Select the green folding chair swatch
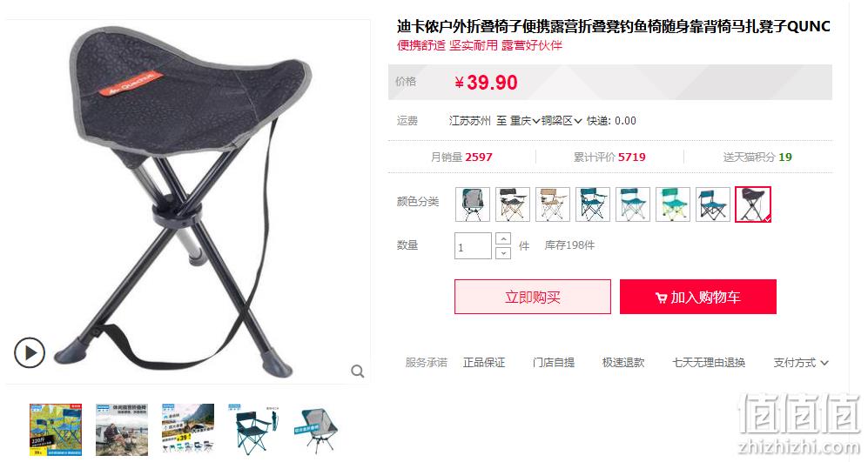868x462 pixels. click(x=673, y=204)
